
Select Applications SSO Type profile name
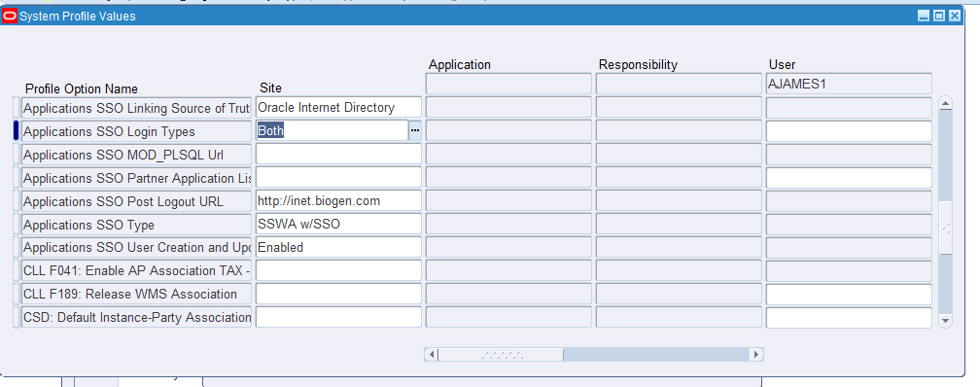click(x=136, y=225)
